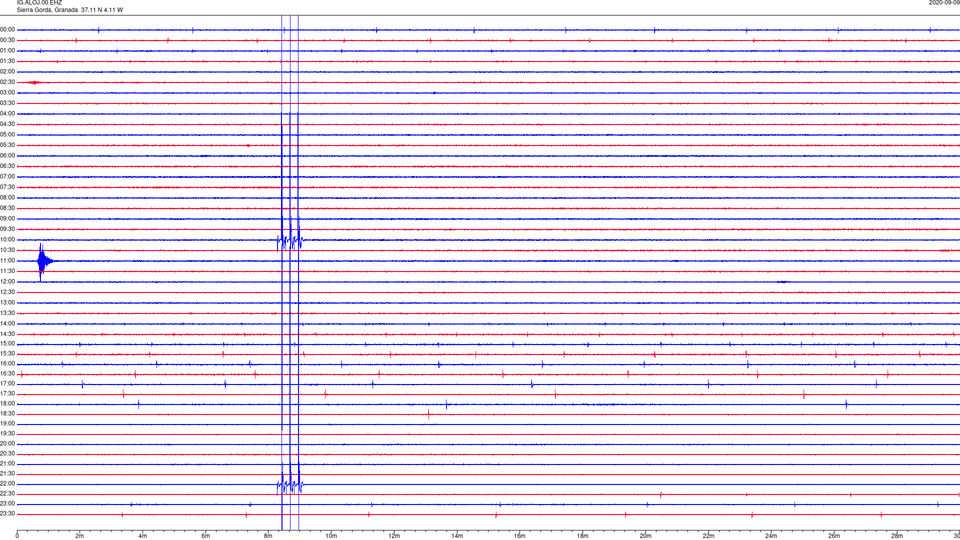Select the 02:00 trace time label

click(x=7, y=72)
